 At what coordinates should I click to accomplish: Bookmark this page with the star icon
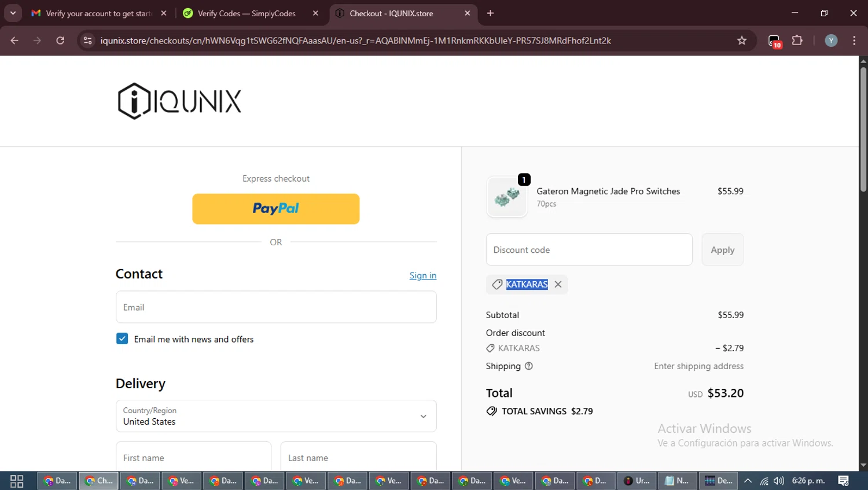[742, 40]
